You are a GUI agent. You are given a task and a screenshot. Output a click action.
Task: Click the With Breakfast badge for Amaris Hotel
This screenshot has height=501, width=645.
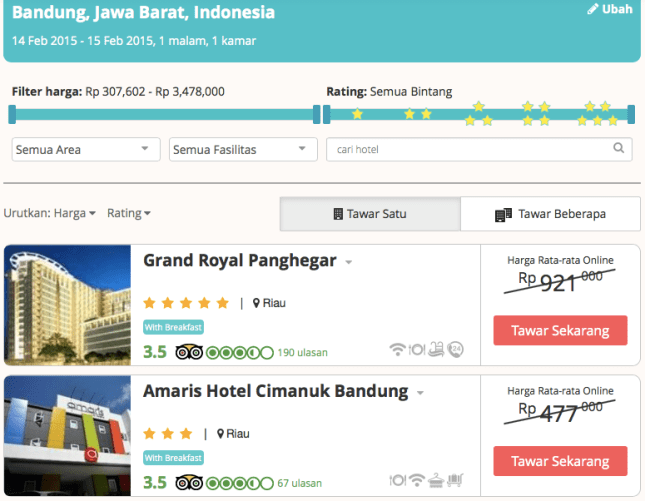click(x=173, y=458)
